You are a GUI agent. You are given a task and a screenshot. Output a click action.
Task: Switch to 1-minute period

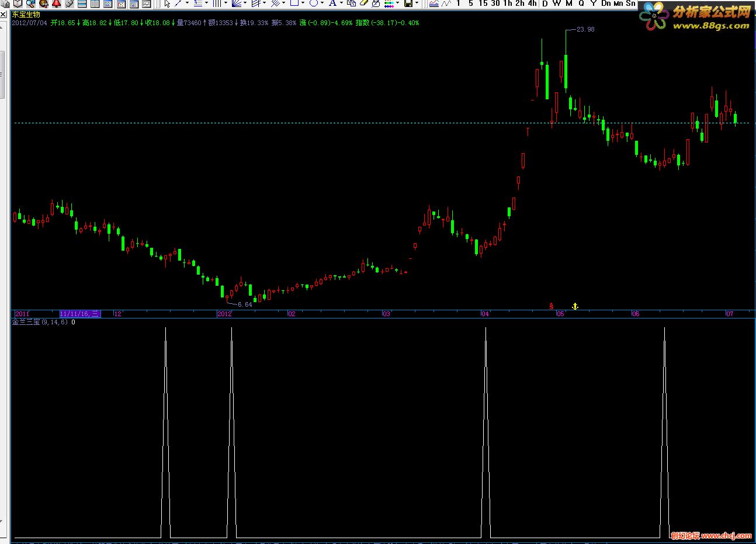pos(458,3)
